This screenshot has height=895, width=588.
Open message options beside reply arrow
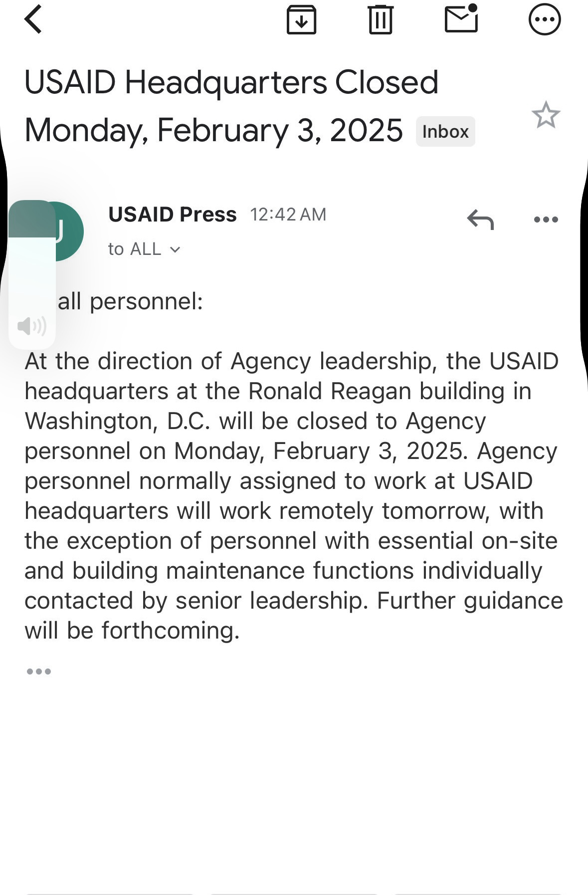coord(546,220)
